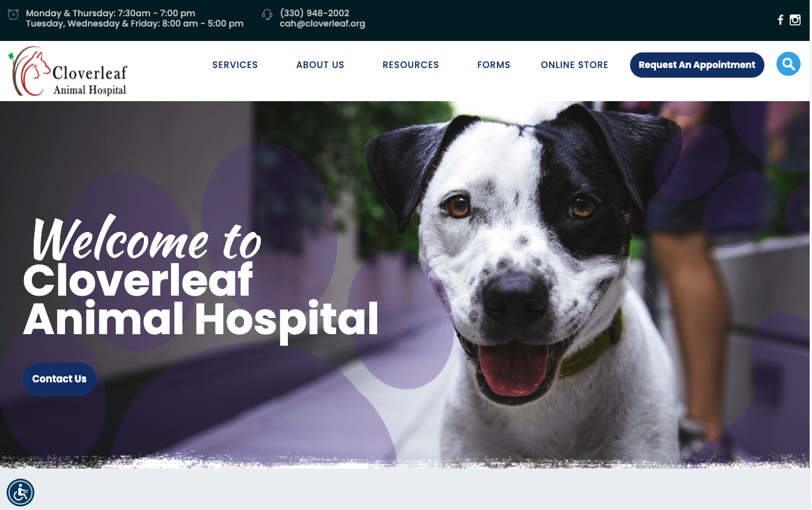Click the Cloverleaf Animal Hospital logo

click(x=68, y=71)
